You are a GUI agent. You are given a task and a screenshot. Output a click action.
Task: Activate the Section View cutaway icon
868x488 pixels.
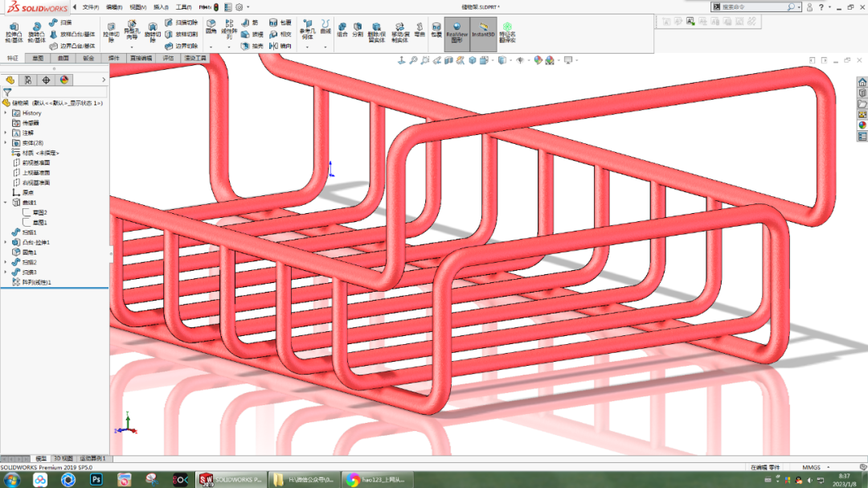448,59
